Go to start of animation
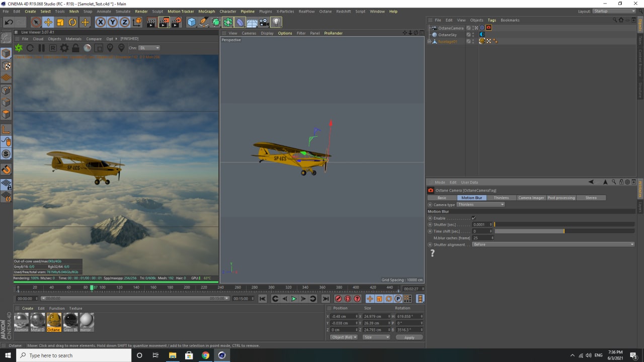Image resolution: width=644 pixels, height=362 pixels. (263, 299)
